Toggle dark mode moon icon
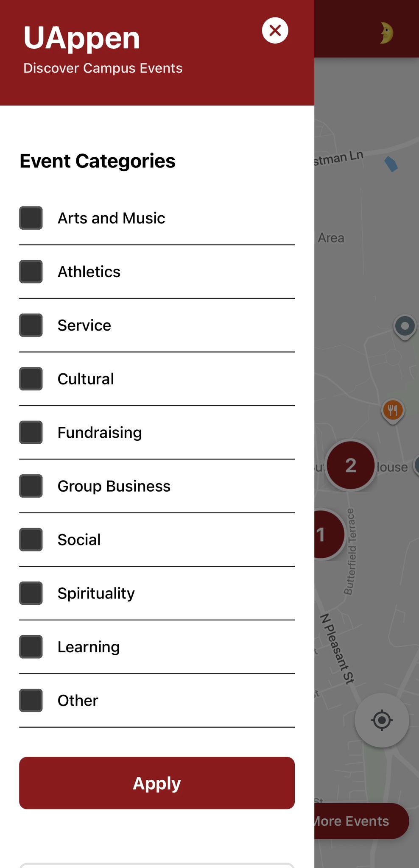This screenshot has width=419, height=868. coord(386,33)
